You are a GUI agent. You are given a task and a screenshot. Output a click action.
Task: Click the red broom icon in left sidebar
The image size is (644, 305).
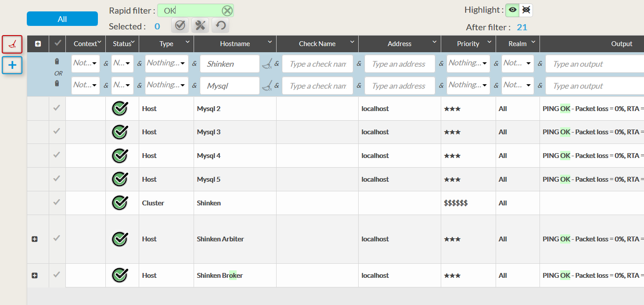pos(12,44)
